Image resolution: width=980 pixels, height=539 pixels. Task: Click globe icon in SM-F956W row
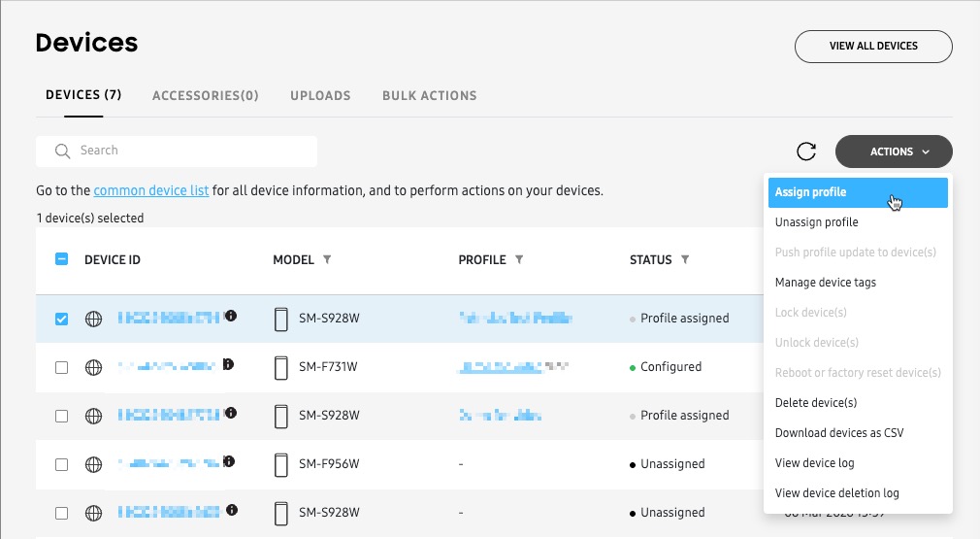click(93, 464)
